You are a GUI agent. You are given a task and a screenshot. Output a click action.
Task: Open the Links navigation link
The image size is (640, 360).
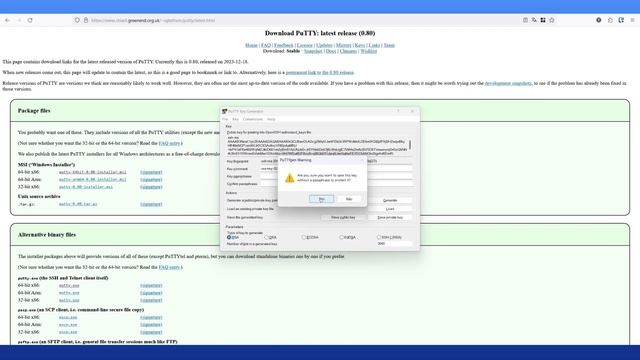point(374,45)
